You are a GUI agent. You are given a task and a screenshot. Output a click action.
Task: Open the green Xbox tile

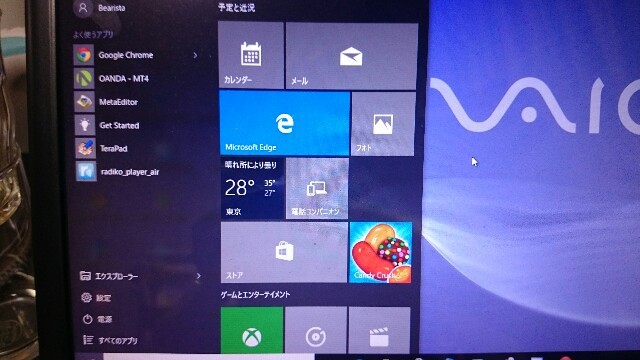[252, 330]
